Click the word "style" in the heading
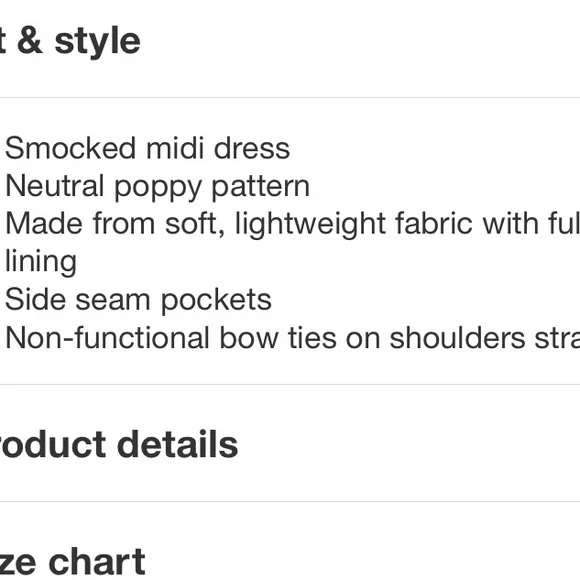Image resolution: width=580 pixels, height=580 pixels. click(x=97, y=43)
